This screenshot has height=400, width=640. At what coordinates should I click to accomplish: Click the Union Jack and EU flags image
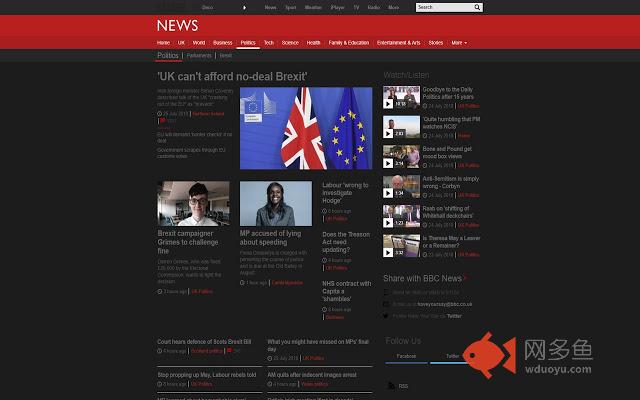click(306, 128)
